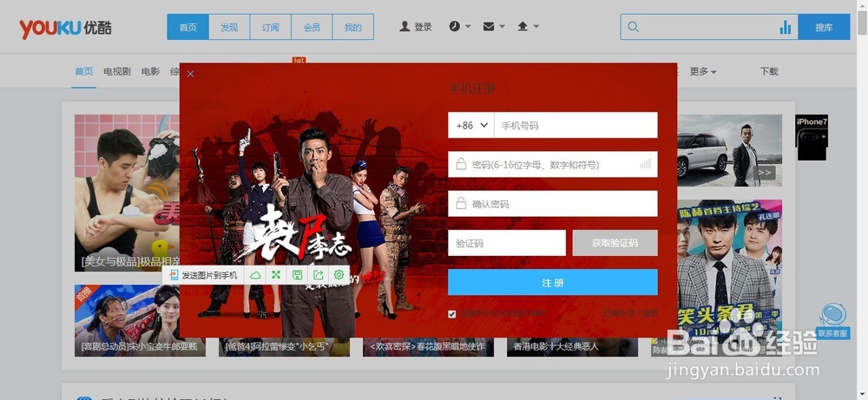Click the existing account login link
Image resolution: width=868 pixels, height=400 pixels.
[x=630, y=313]
